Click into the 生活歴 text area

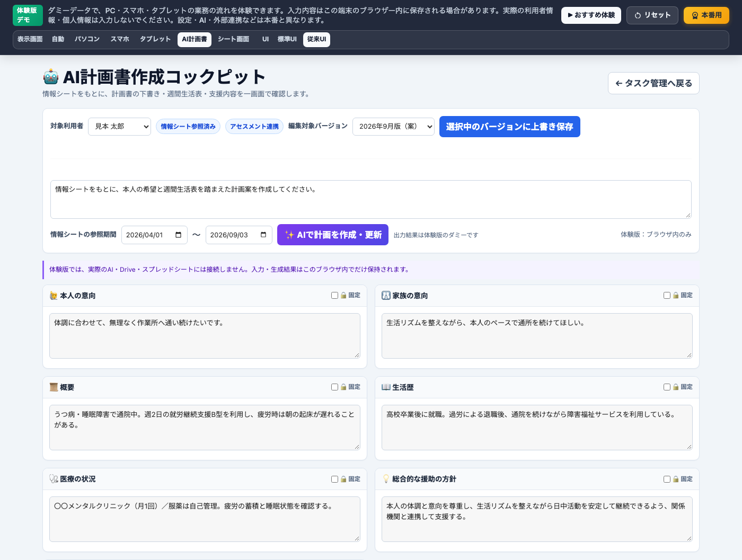(537, 428)
